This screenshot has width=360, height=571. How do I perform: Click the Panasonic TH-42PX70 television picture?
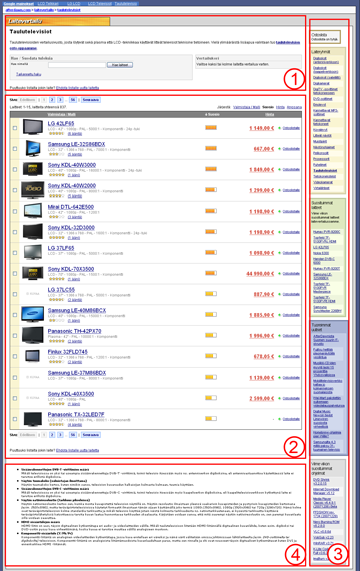pos(33,335)
